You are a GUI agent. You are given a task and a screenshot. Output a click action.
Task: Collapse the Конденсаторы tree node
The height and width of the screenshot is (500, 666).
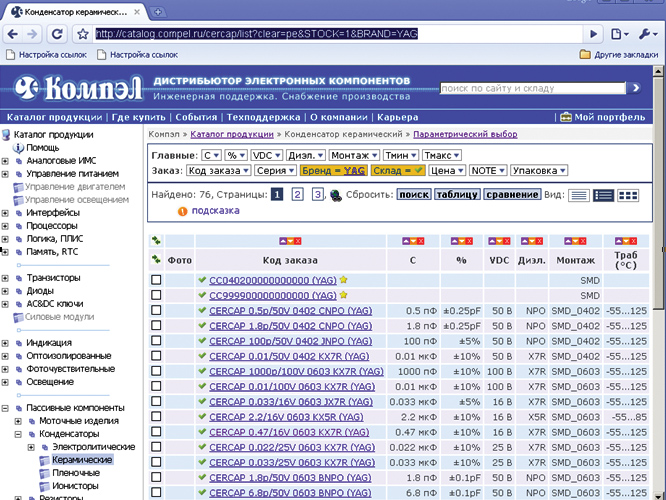click(18, 434)
